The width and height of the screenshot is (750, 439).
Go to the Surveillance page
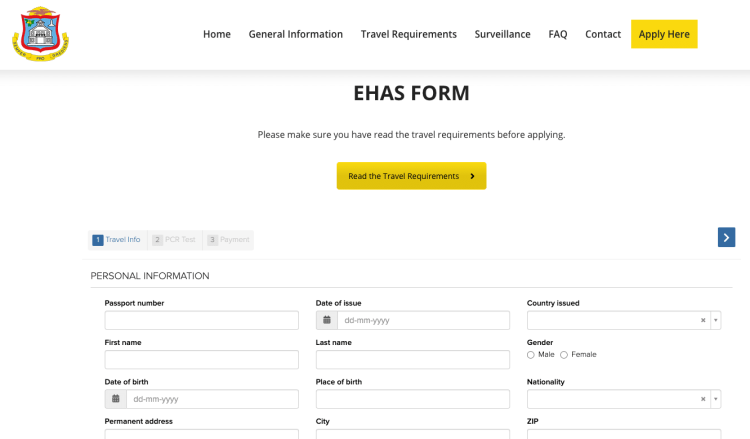(x=502, y=34)
